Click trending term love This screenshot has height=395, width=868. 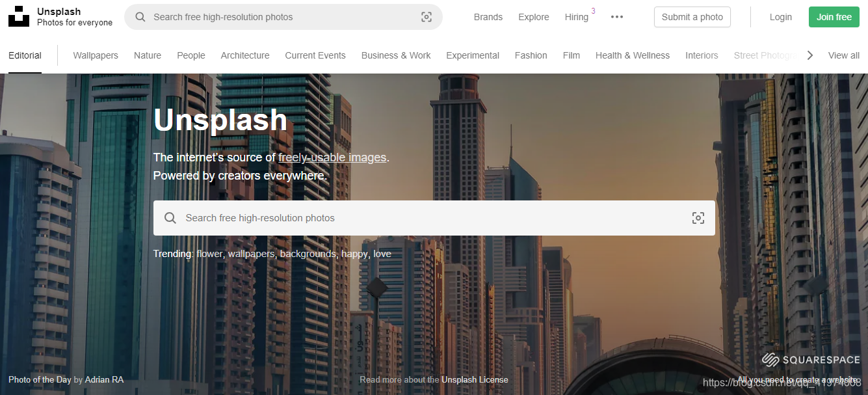click(382, 254)
